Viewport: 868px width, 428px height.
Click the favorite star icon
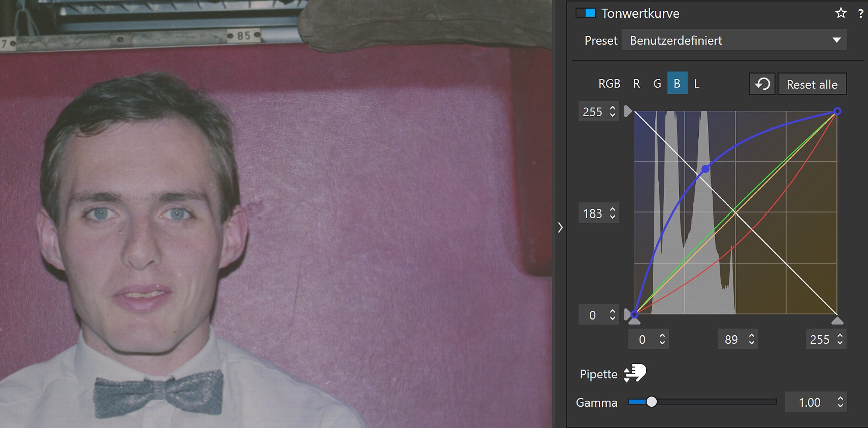(841, 13)
